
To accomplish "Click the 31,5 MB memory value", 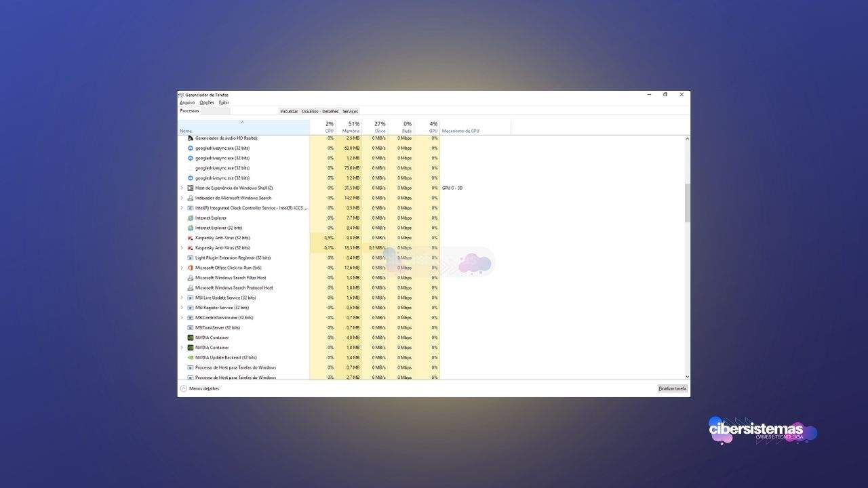I will click(352, 188).
